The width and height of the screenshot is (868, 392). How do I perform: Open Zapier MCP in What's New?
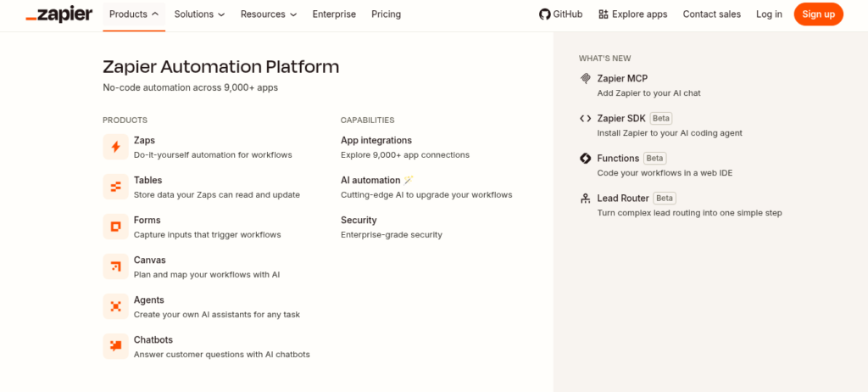622,79
